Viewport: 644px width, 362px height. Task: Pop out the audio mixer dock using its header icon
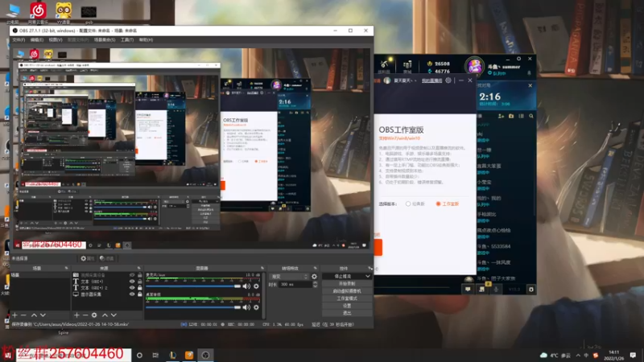pos(262,268)
